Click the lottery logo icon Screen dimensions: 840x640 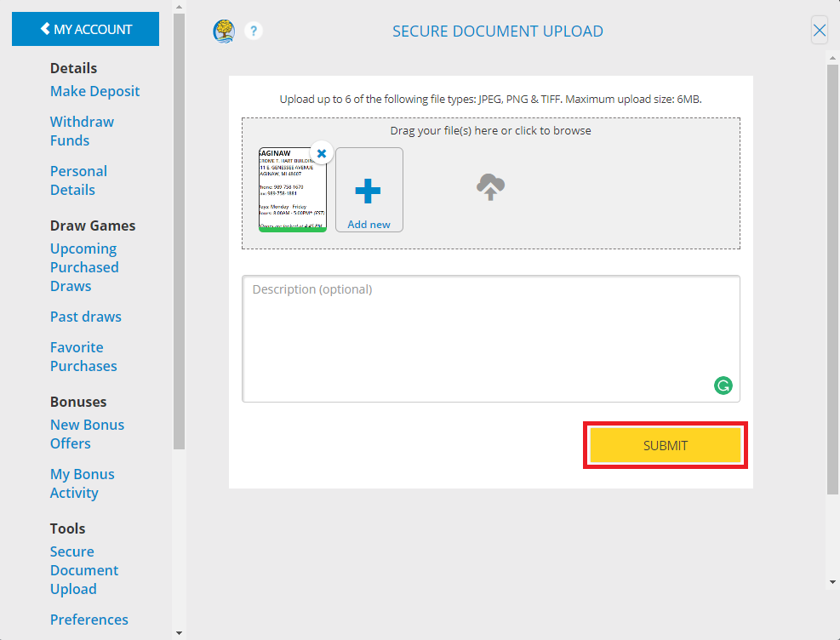pyautogui.click(x=223, y=31)
